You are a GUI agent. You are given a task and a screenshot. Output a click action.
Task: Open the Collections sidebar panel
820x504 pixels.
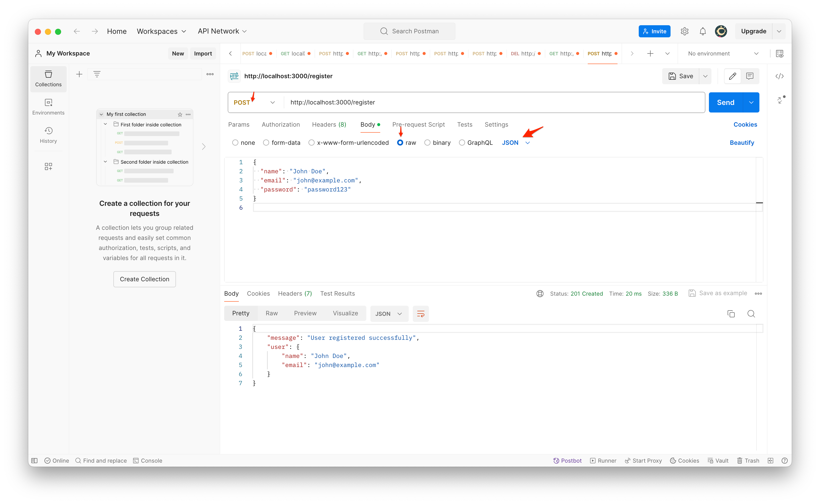point(48,79)
